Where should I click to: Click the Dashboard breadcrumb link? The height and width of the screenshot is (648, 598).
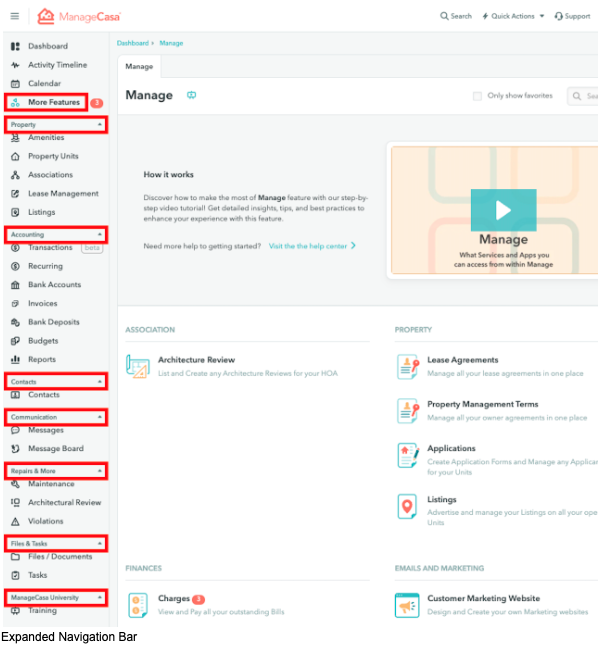(x=133, y=43)
